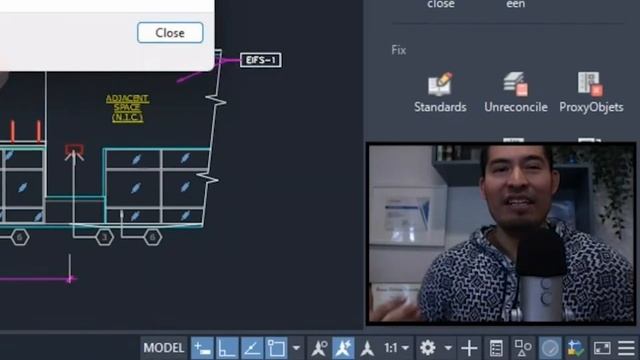
Task: Open the 1:1 annotation scale dropdown
Action: 396,348
